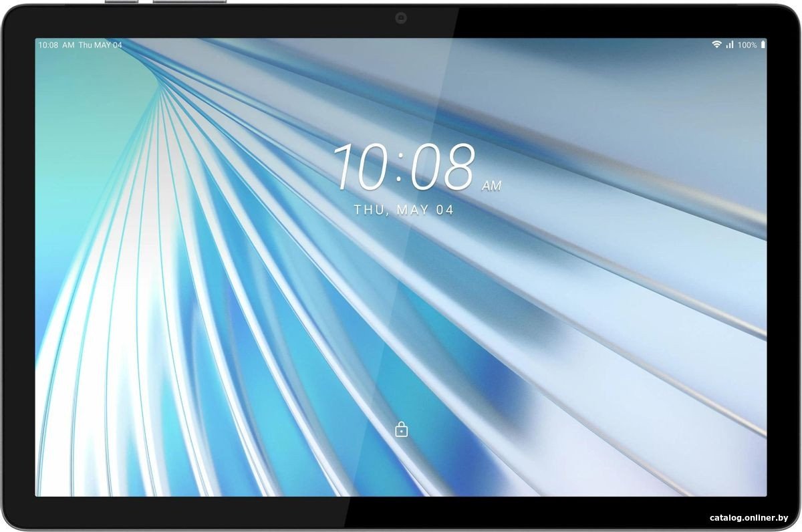Tap the Wi-Fi status icon
This screenshot has height=532, width=802.
[x=716, y=45]
